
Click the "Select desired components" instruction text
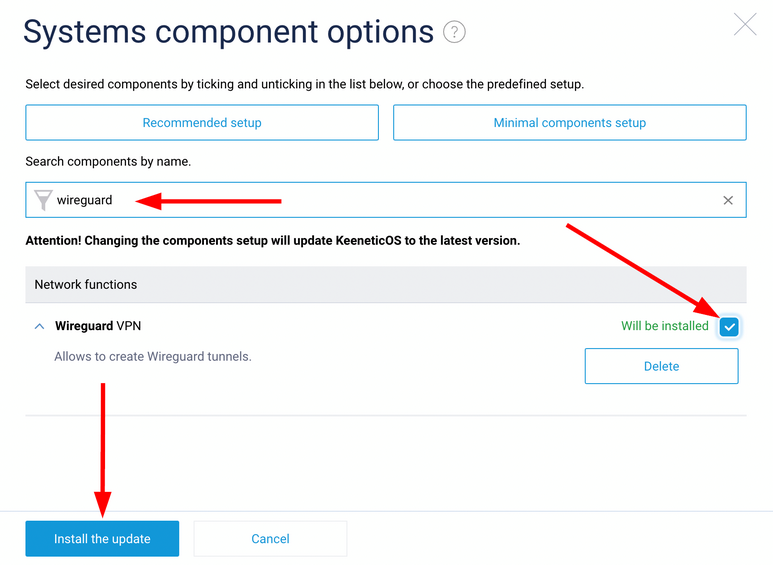[x=304, y=85]
